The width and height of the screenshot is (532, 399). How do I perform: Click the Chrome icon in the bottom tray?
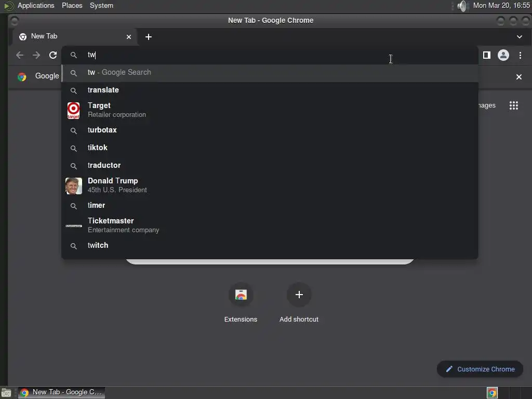click(492, 393)
